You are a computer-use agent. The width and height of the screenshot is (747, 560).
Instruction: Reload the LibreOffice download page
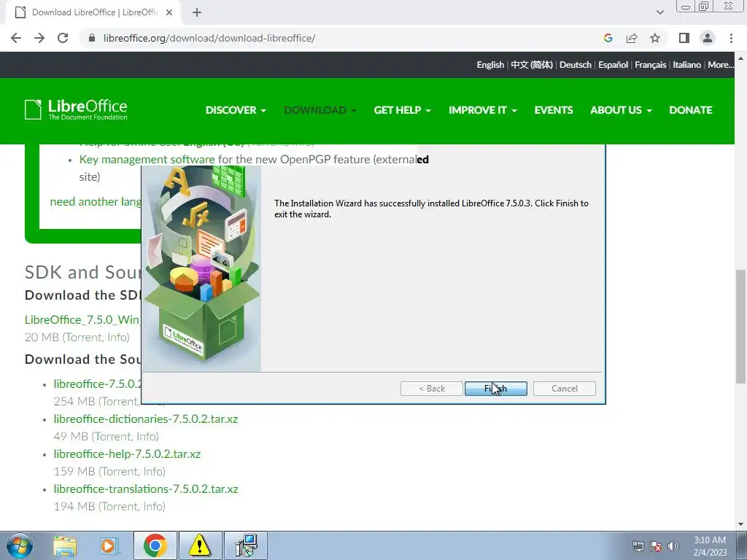pos(63,38)
